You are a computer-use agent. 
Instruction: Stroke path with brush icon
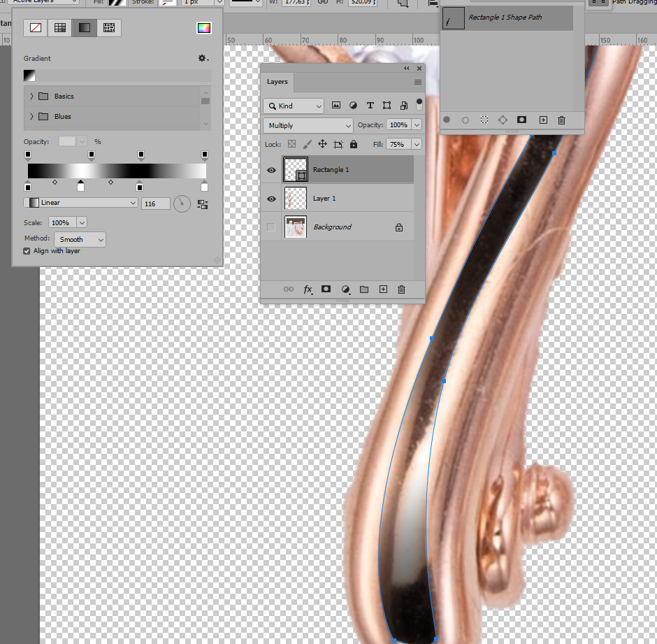pyautogui.click(x=465, y=120)
